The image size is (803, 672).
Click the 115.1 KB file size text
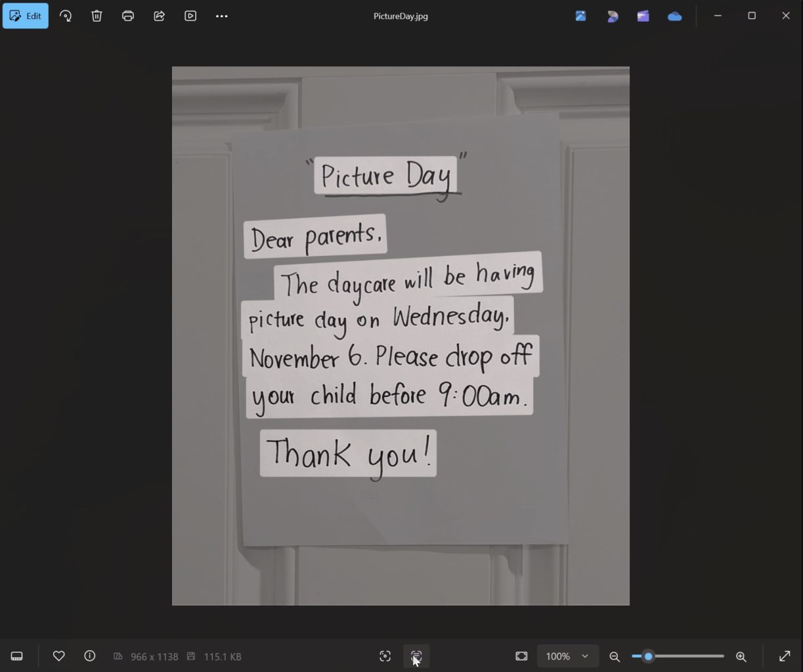pos(223,656)
